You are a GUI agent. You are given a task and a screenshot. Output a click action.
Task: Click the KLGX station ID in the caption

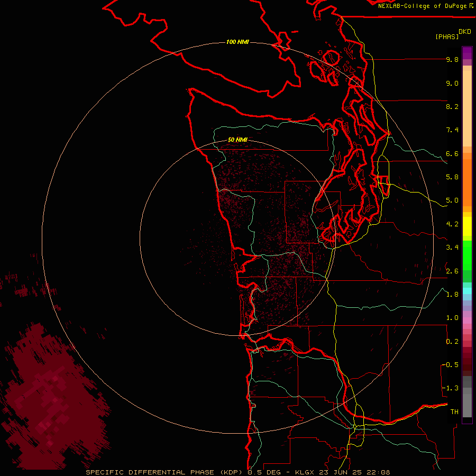305,472
